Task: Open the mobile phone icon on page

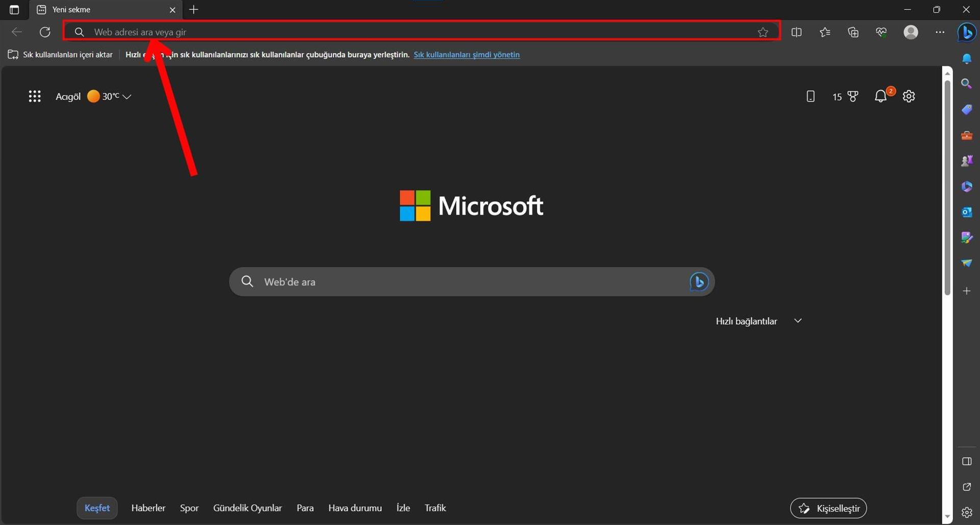Action: (x=811, y=96)
